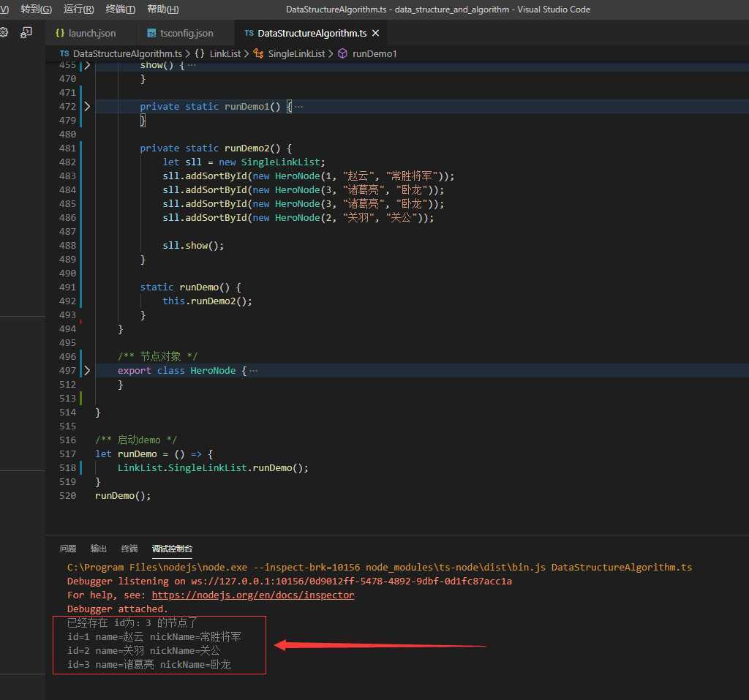Click the TS icon on DataStructureAlgorithm.ts tab
749x700 pixels.
pyautogui.click(x=249, y=33)
